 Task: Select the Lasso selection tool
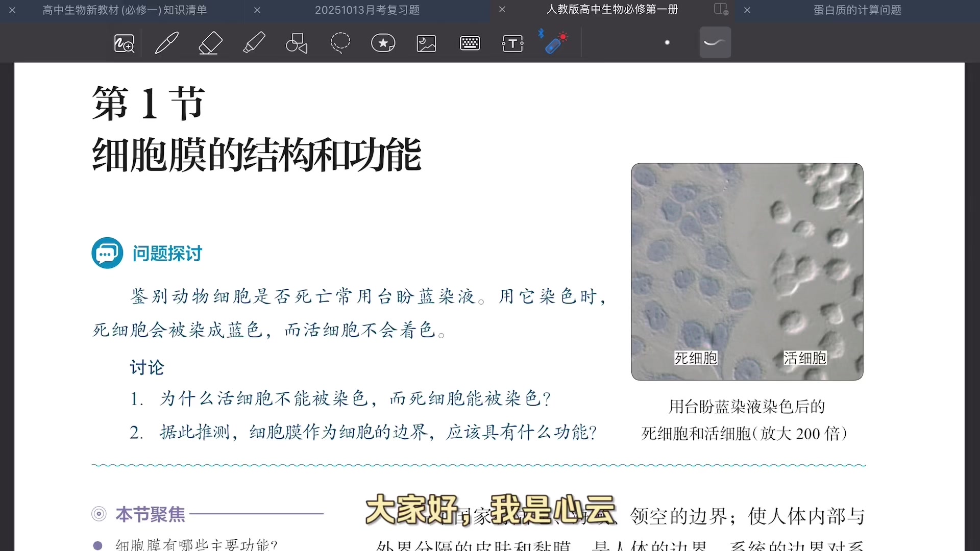(x=340, y=43)
